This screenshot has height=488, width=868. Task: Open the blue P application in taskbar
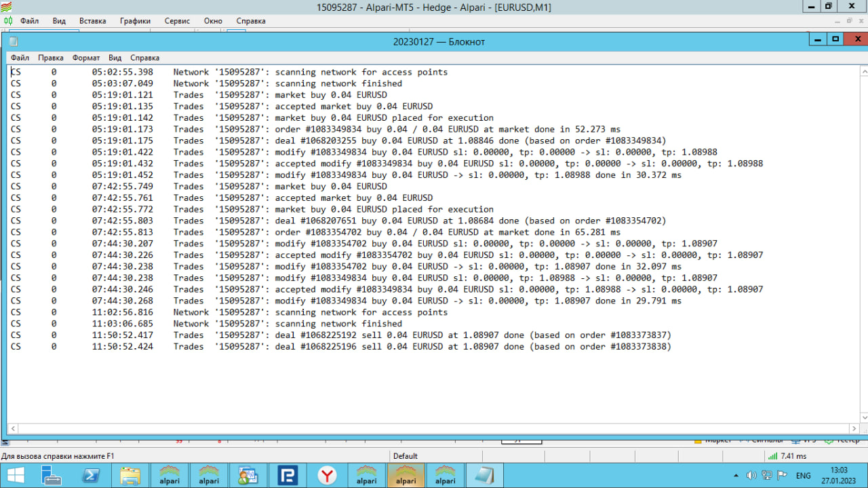[x=288, y=476]
